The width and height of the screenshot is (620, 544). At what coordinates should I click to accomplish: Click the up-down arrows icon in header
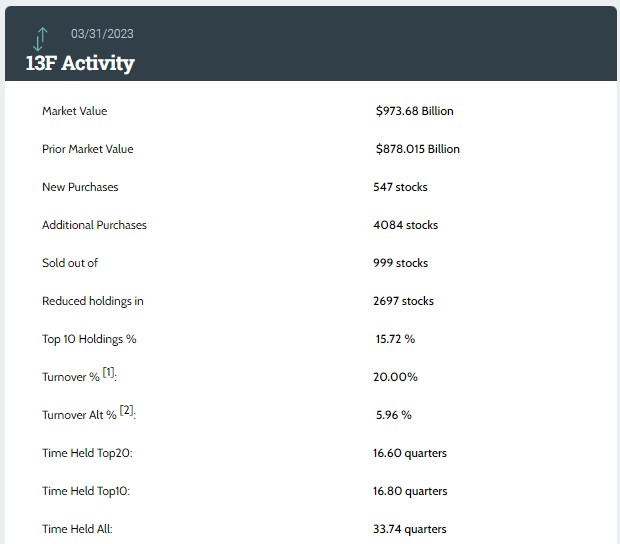40,38
